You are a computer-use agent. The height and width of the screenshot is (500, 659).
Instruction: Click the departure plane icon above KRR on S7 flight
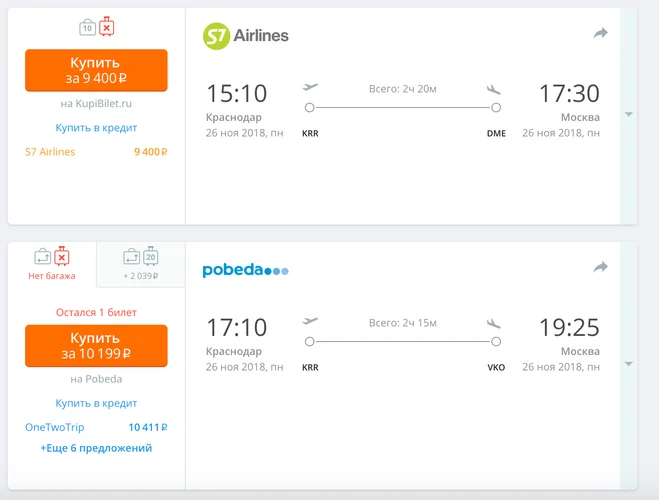click(x=310, y=87)
